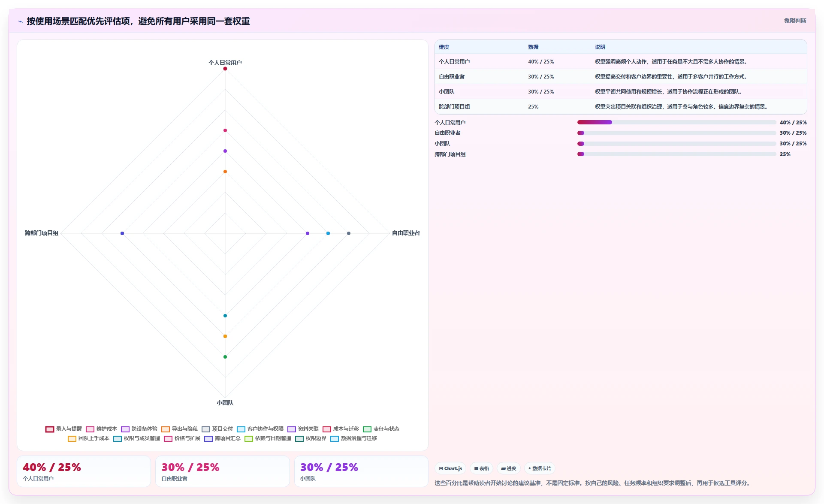Screen dimensions: 824x504
Task: Click the 跨部门项目组 axis label on the radar chart
Action: pos(42,233)
